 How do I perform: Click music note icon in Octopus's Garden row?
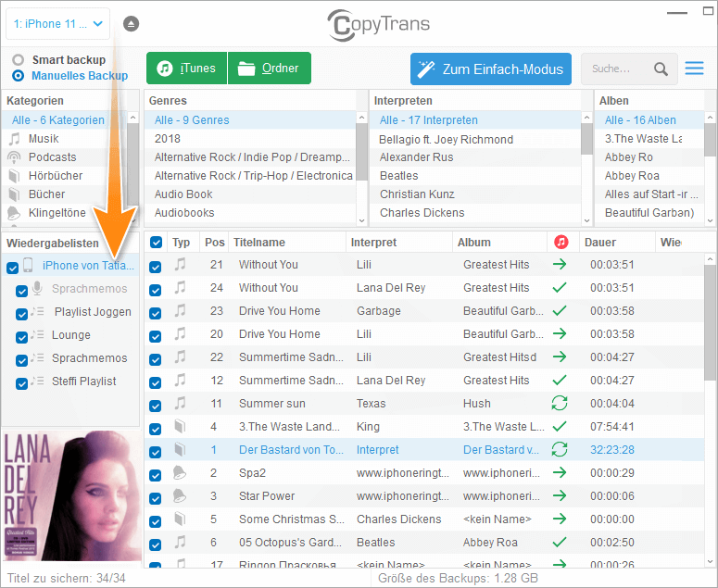tap(181, 542)
